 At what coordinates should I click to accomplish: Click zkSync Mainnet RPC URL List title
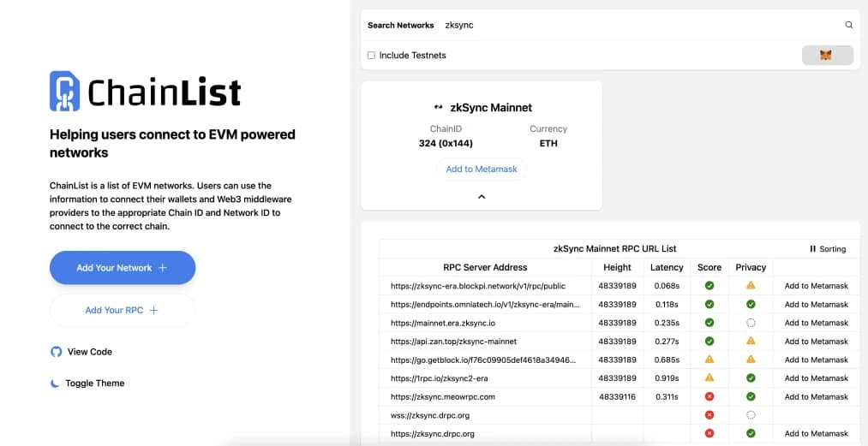click(x=614, y=249)
